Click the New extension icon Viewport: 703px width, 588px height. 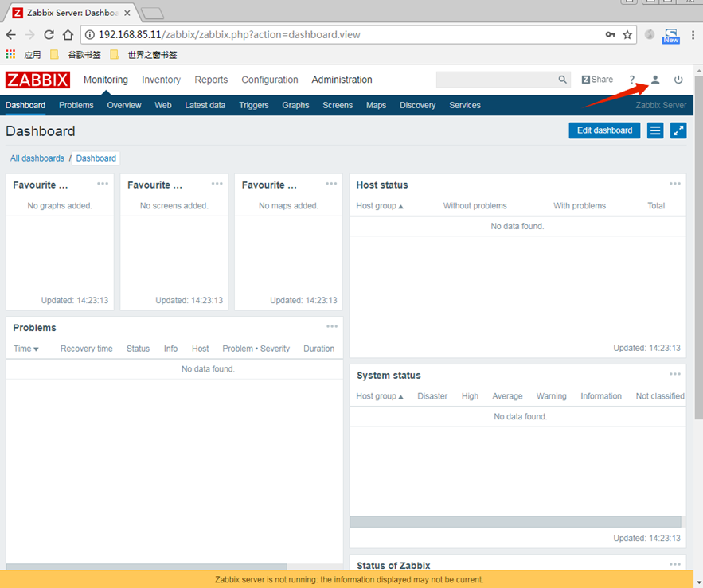point(670,36)
